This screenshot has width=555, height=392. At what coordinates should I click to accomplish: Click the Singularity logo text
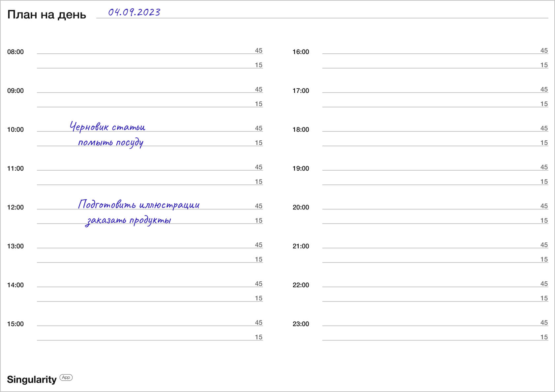[x=32, y=379]
